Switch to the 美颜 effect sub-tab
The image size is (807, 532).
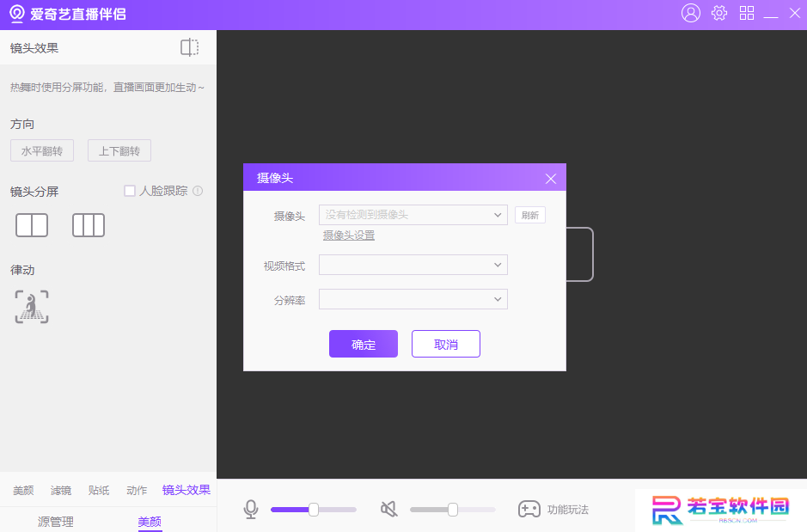click(23, 491)
